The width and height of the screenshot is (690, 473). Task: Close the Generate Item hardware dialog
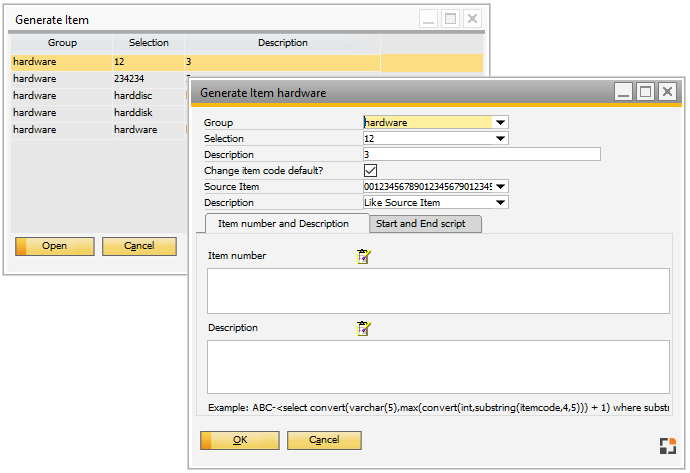tap(667, 92)
